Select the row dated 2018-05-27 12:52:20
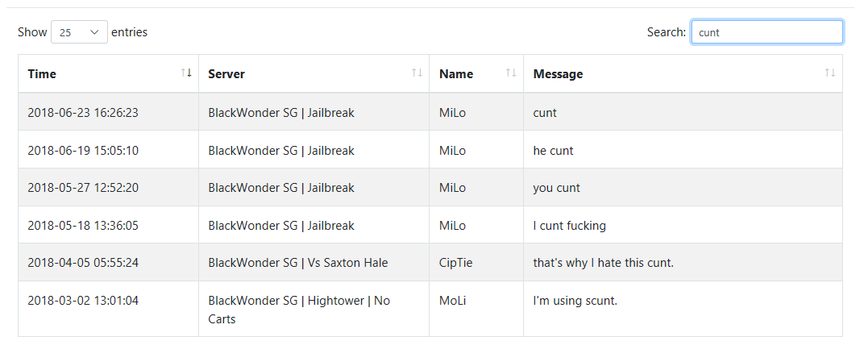This screenshot has height=337, width=868. pyautogui.click(x=430, y=187)
